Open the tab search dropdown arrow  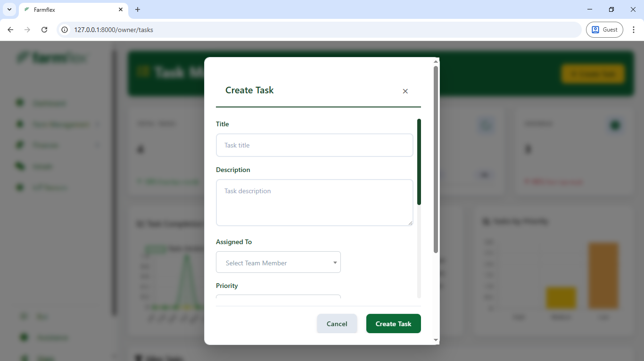click(x=9, y=9)
